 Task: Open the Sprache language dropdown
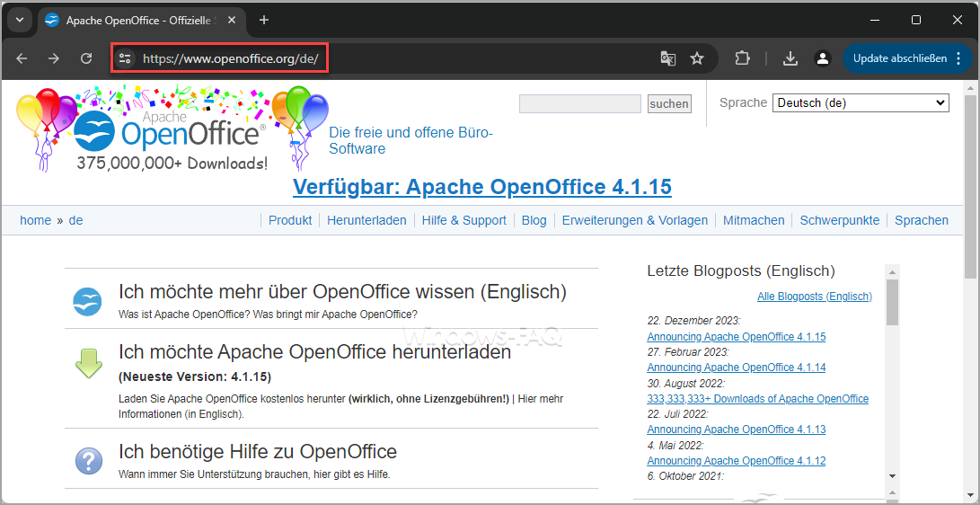pyautogui.click(x=860, y=103)
